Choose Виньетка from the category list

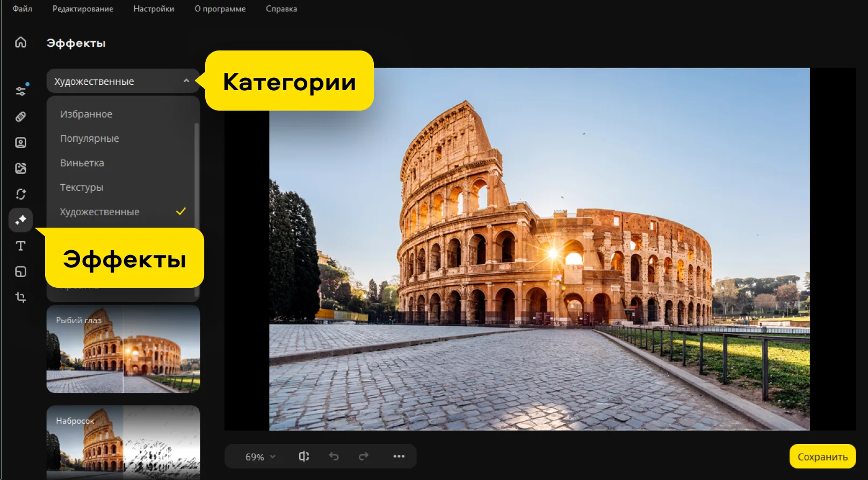point(82,163)
